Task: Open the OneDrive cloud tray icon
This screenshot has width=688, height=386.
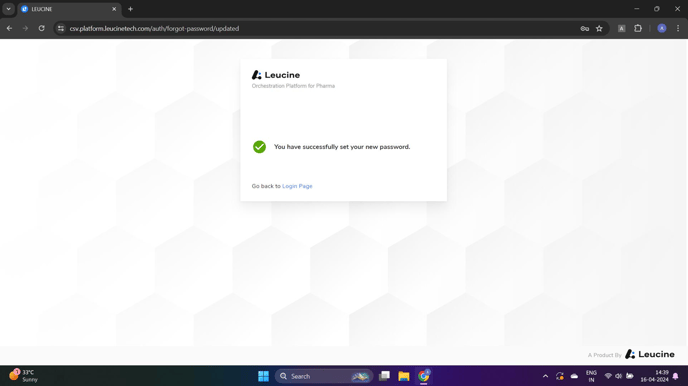Action: click(574, 376)
